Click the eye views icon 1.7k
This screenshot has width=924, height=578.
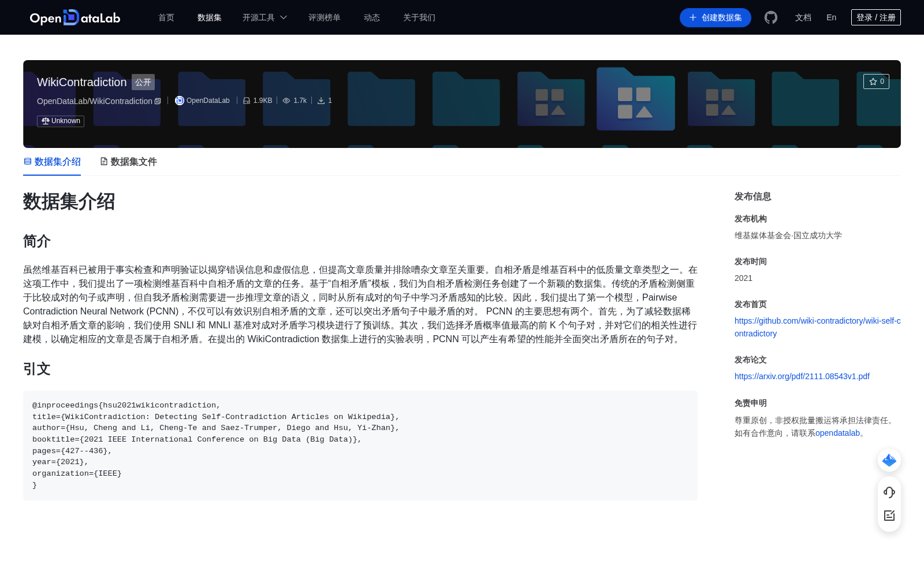[x=286, y=101]
